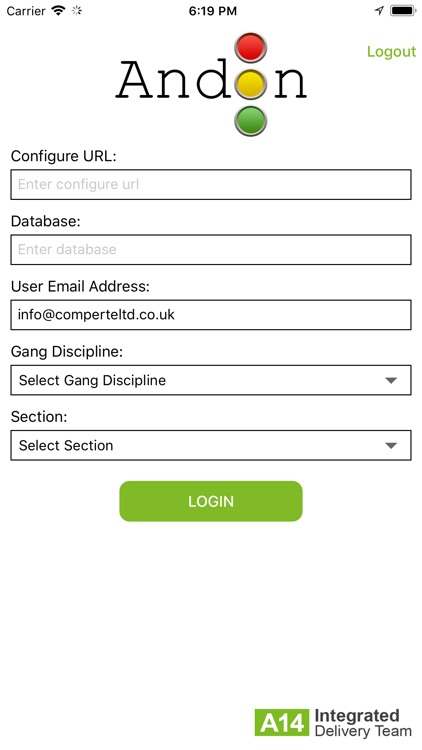Click the User Email Address field
Image resolution: width=422 pixels, height=750 pixels.
211,315
